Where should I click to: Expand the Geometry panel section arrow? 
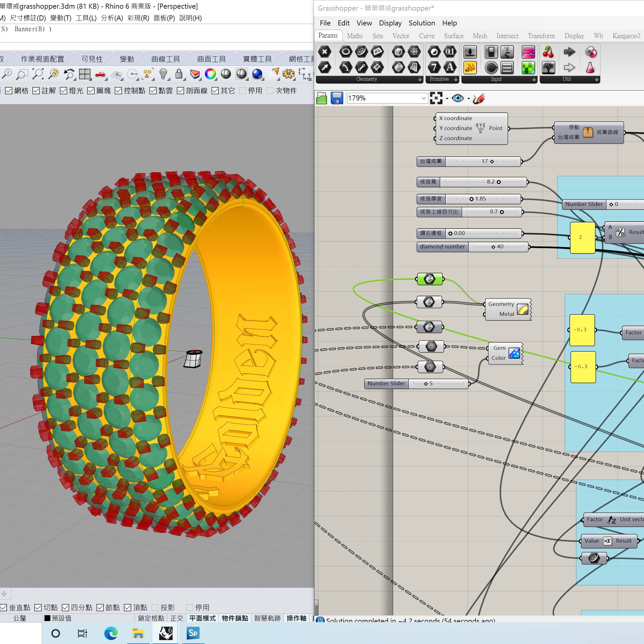(x=420, y=79)
